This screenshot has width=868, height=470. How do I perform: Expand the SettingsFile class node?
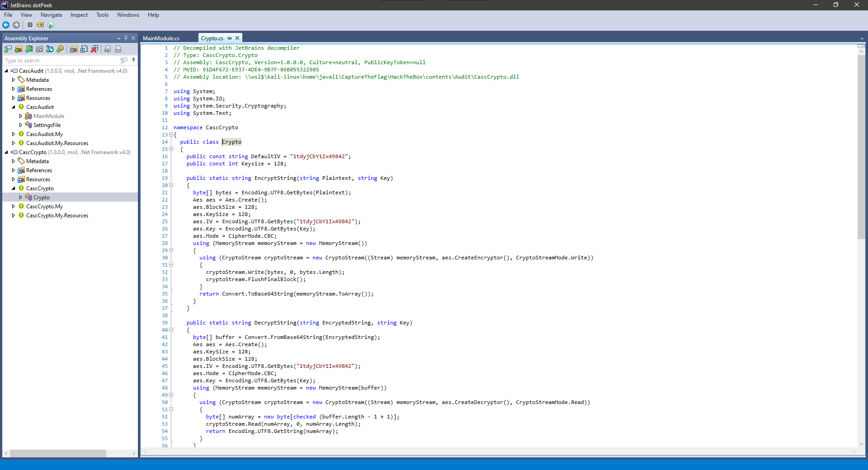coord(21,125)
